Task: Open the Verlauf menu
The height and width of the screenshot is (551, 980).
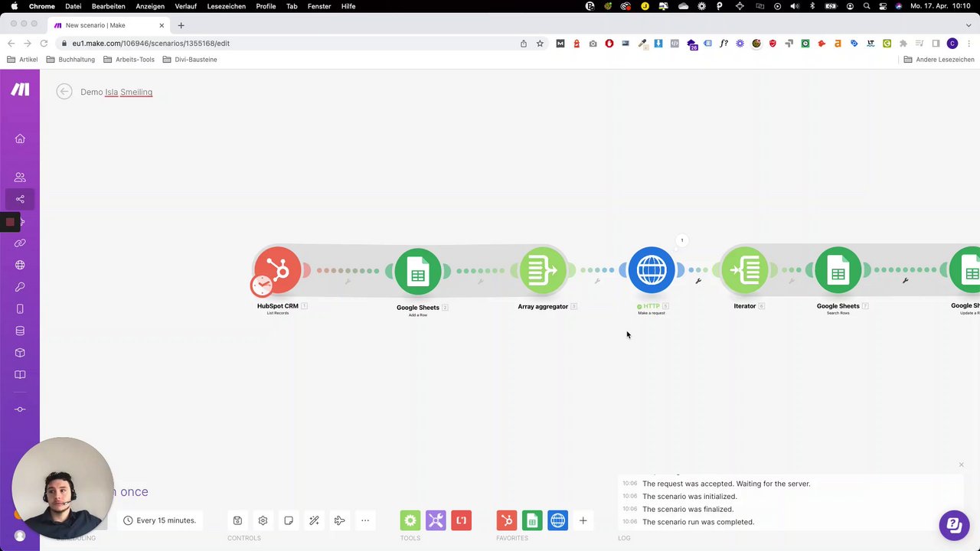Action: coord(185,6)
